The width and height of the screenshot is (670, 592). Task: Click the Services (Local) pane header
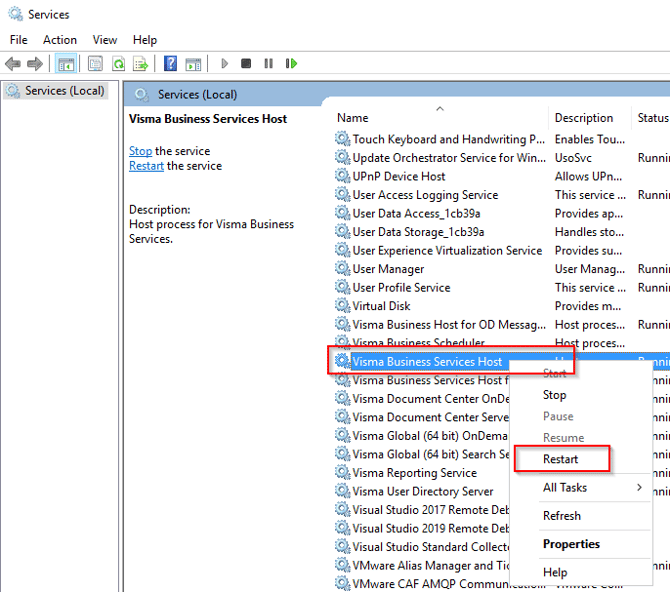[197, 94]
